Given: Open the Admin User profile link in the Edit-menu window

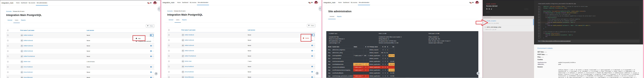Looking at the screenshot, I should tap(27, 62).
